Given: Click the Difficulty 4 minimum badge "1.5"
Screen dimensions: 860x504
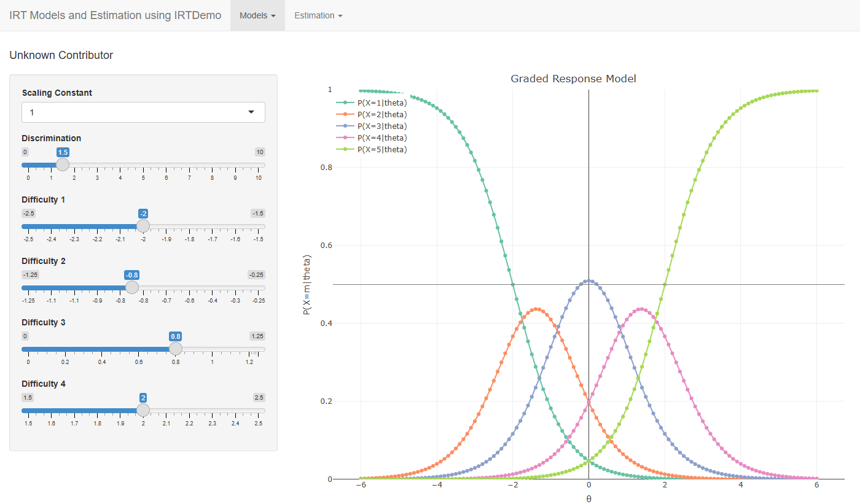Looking at the screenshot, I should coord(28,398).
